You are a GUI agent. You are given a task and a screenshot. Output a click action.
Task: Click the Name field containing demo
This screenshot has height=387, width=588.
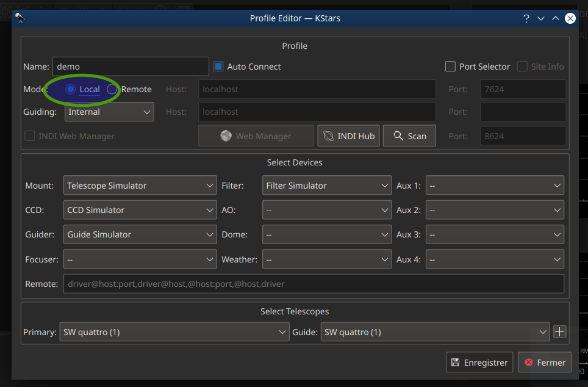pos(131,67)
